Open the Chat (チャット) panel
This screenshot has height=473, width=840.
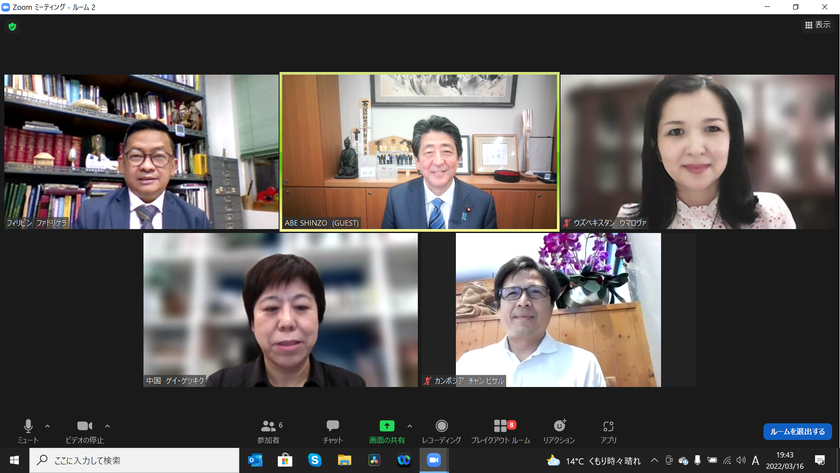point(333,431)
